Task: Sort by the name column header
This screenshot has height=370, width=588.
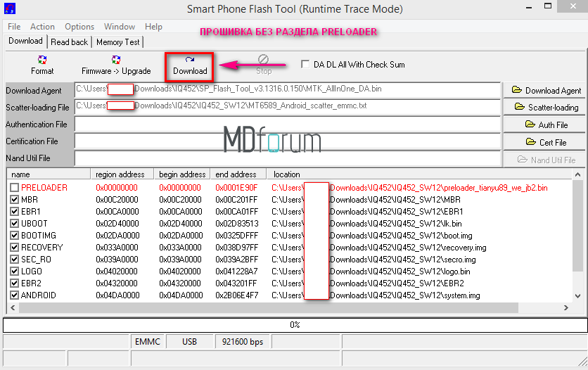Action: pos(49,174)
